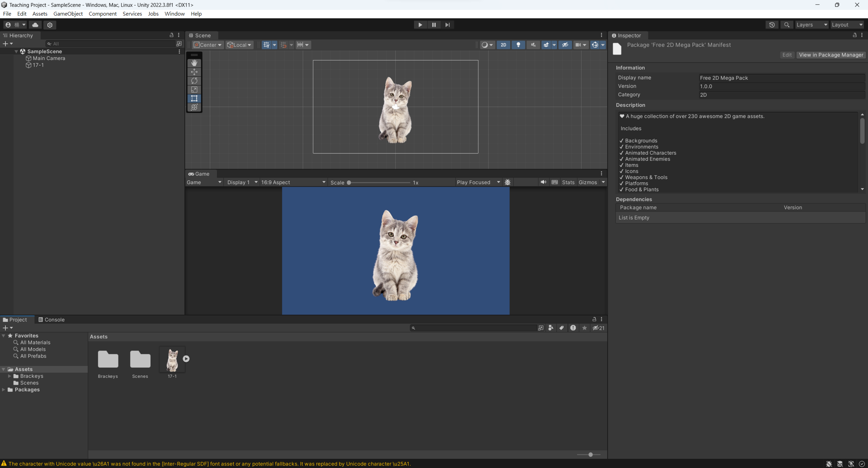Toggle Scene Gizmos globe button
The image size is (868, 468).
click(595, 45)
